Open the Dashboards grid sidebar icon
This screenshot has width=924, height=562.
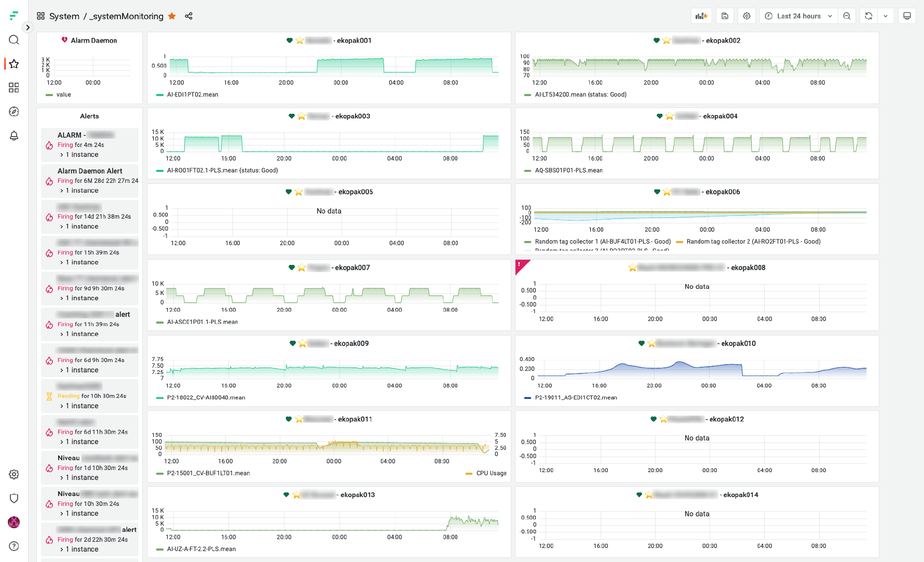[x=14, y=88]
